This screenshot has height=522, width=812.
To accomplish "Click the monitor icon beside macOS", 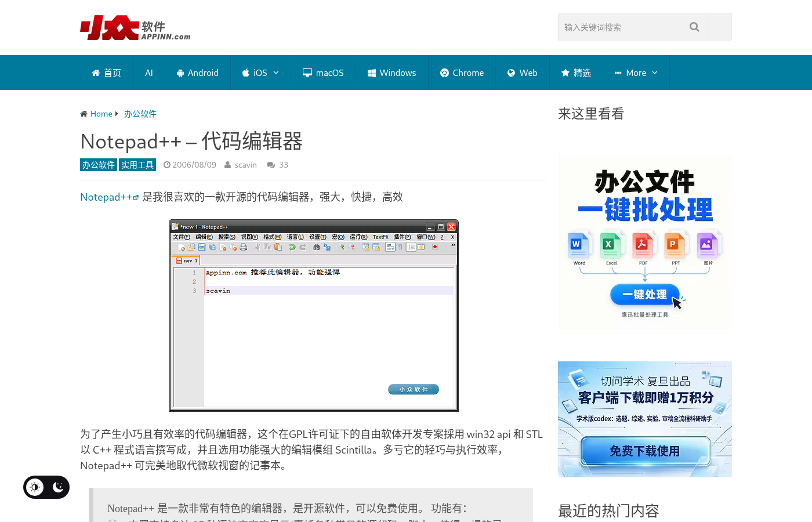I will pyautogui.click(x=307, y=73).
